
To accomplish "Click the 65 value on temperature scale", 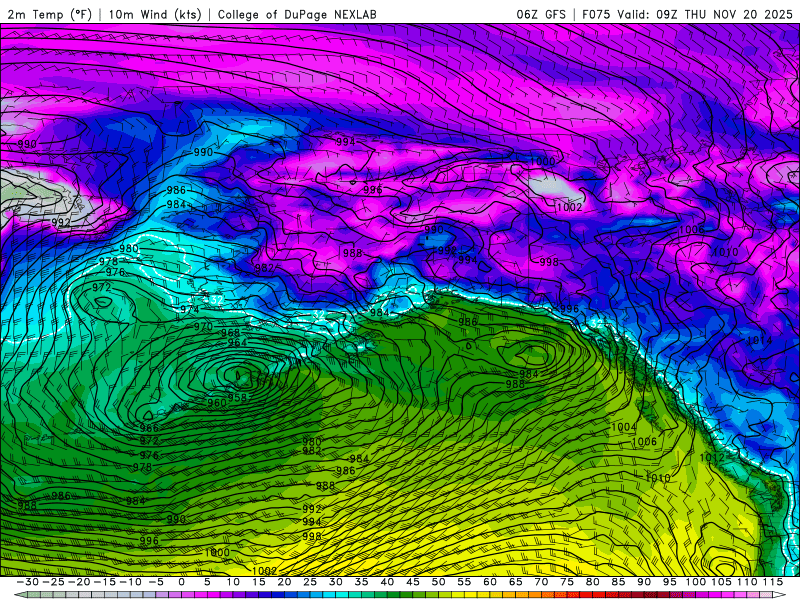I will [515, 582].
